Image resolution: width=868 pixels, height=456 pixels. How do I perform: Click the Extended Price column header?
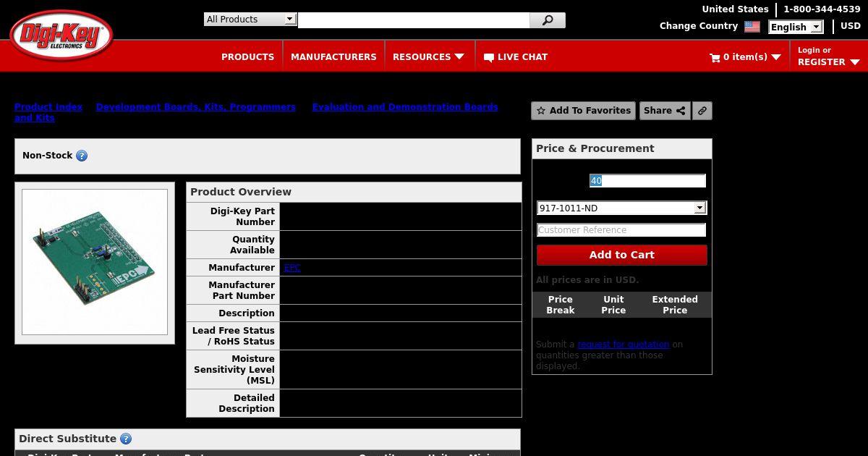pyautogui.click(x=675, y=305)
